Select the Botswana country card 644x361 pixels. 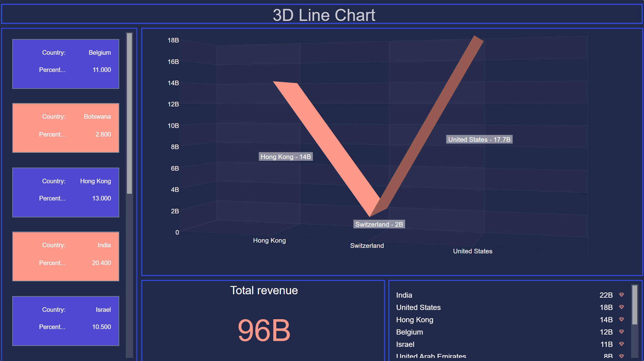click(x=66, y=128)
